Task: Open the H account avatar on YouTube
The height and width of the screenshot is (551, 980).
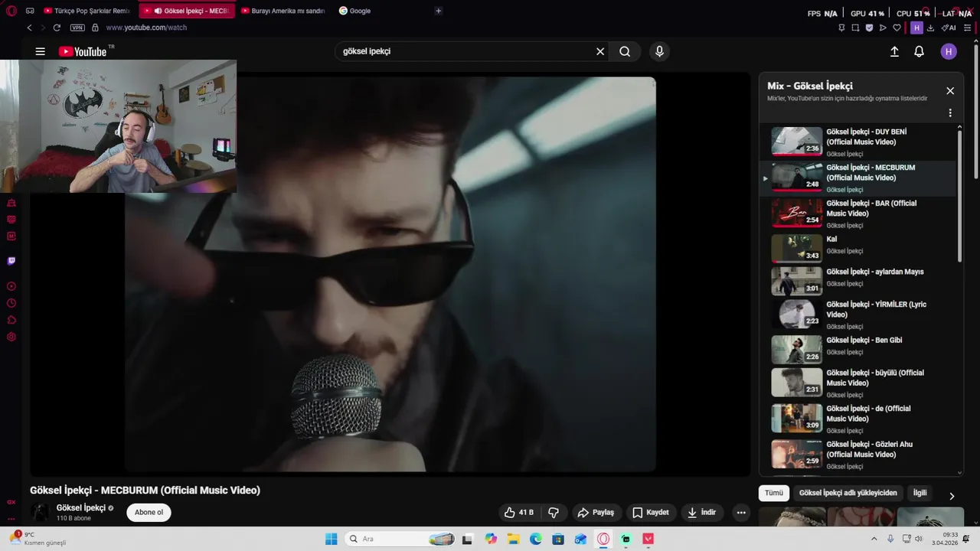Action: pos(949,51)
